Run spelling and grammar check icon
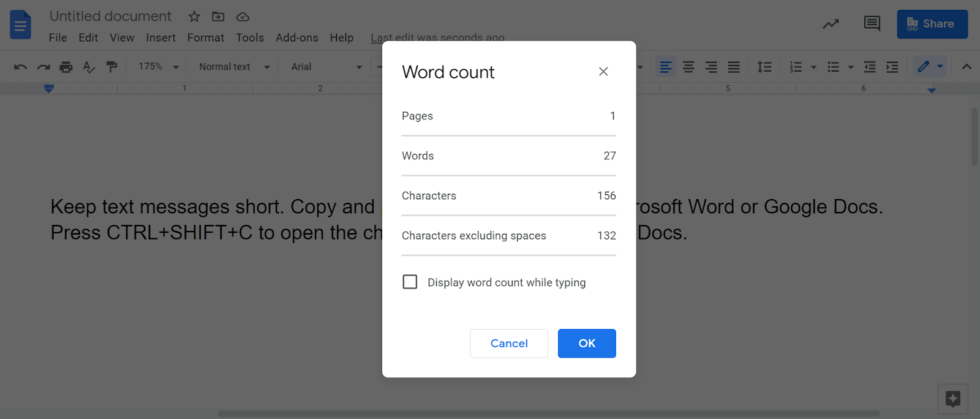 [x=89, y=67]
